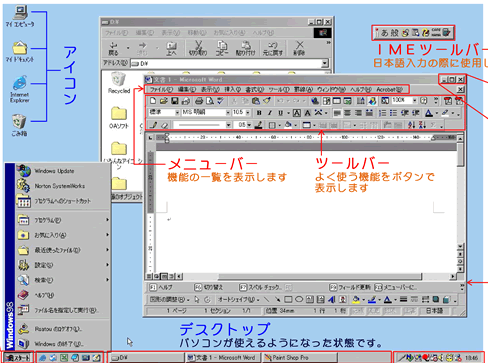Screen dimensions: 488x363
Task: Toggle Underline formatting in Word
Action: (280, 113)
